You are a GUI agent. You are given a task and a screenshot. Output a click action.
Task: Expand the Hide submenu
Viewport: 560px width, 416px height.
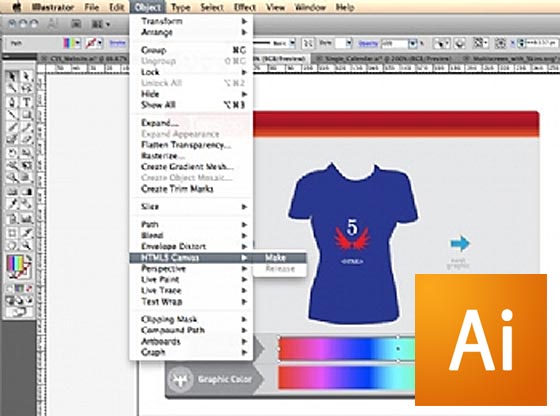coord(191,94)
